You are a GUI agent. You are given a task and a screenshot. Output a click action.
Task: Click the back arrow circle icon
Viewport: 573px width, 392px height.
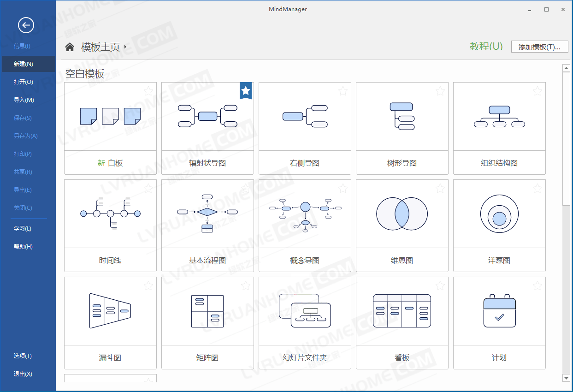(x=26, y=25)
